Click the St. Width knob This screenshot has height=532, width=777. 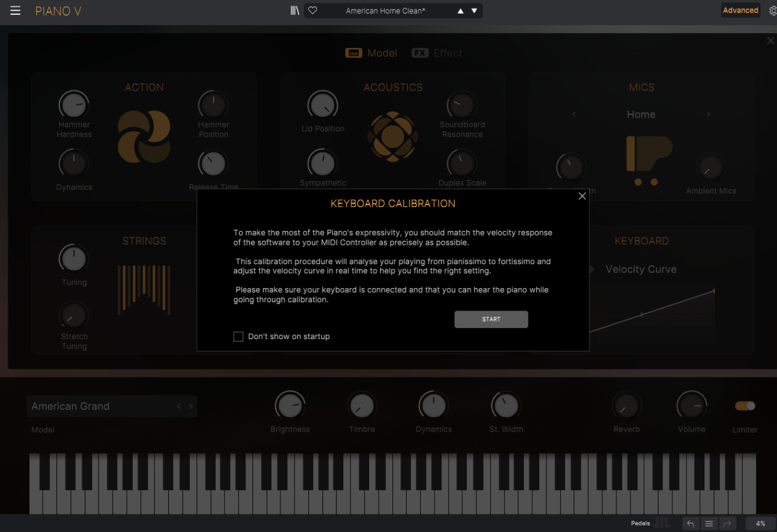point(506,406)
